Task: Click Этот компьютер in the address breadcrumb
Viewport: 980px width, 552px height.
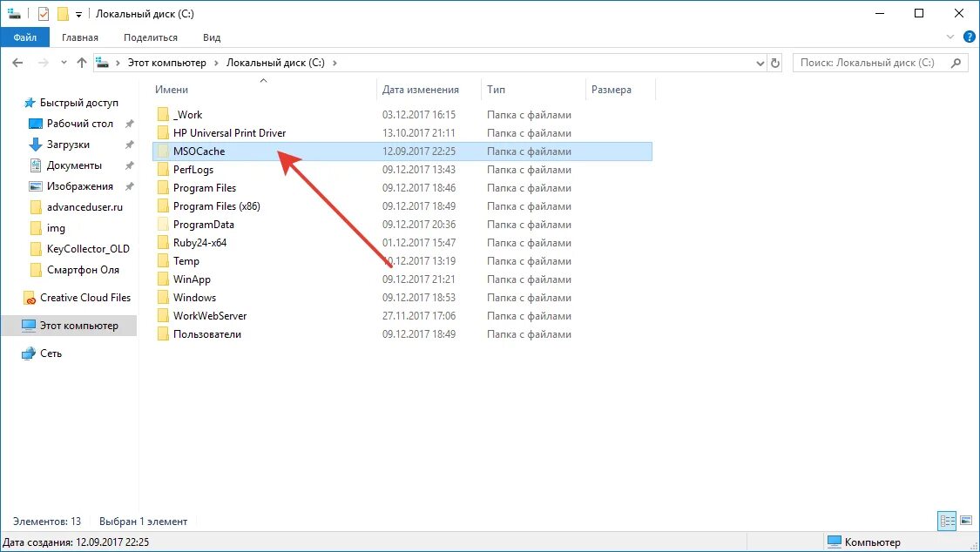Action: [x=167, y=63]
